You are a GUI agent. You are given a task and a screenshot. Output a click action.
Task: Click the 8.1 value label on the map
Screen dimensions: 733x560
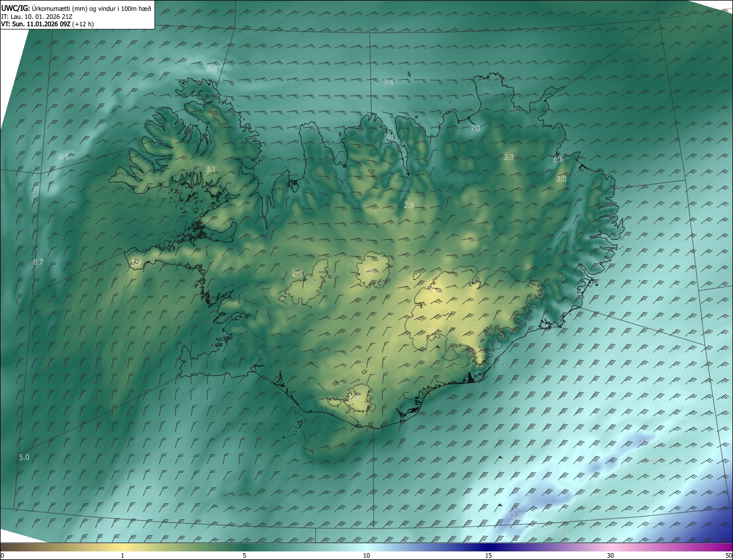tap(64, 157)
